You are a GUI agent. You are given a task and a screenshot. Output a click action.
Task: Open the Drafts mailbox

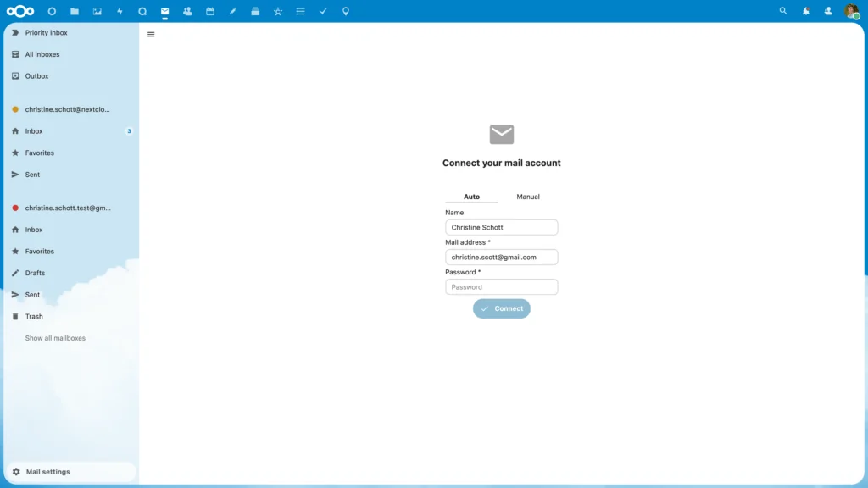[x=71, y=273]
